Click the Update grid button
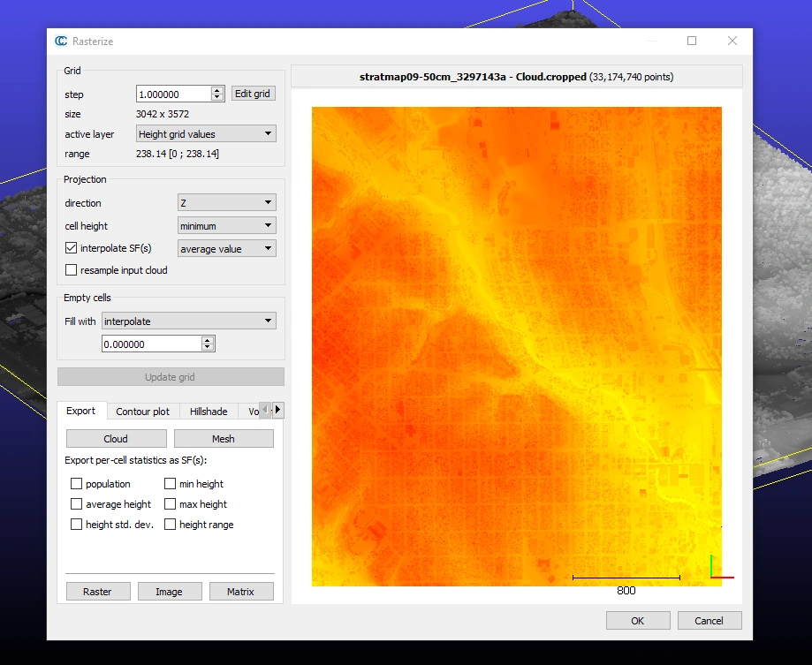This screenshot has height=665, width=812. tap(171, 377)
